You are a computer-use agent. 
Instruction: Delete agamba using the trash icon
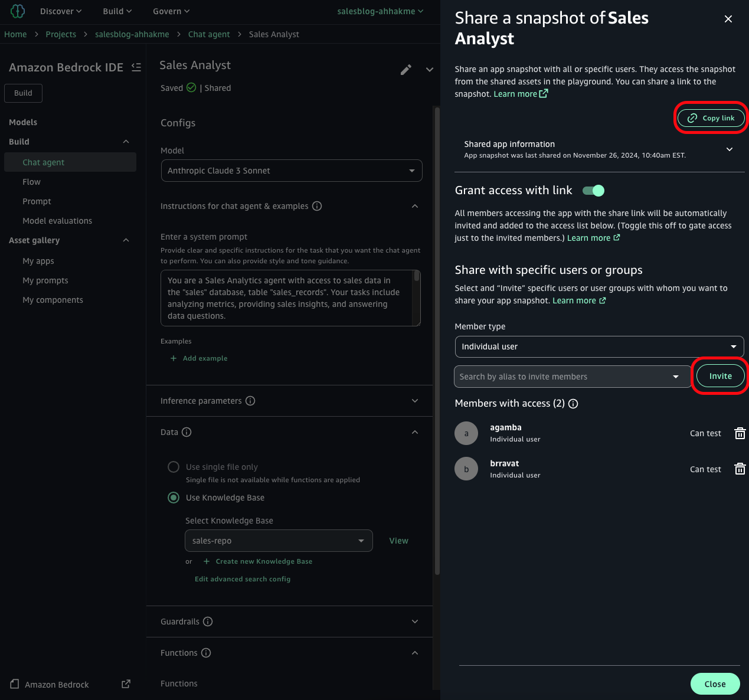tap(740, 433)
